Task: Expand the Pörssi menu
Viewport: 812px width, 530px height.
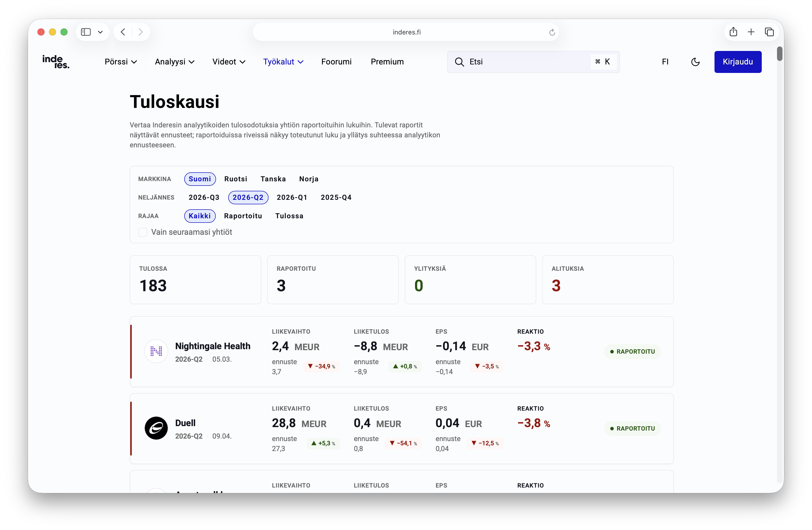Action: tap(121, 62)
